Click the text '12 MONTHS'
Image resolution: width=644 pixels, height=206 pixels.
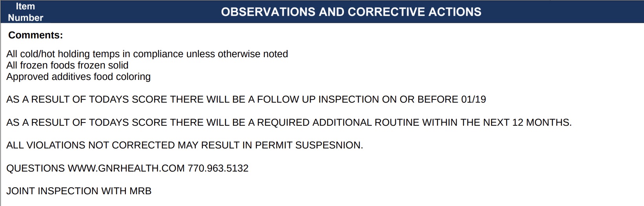coord(541,123)
